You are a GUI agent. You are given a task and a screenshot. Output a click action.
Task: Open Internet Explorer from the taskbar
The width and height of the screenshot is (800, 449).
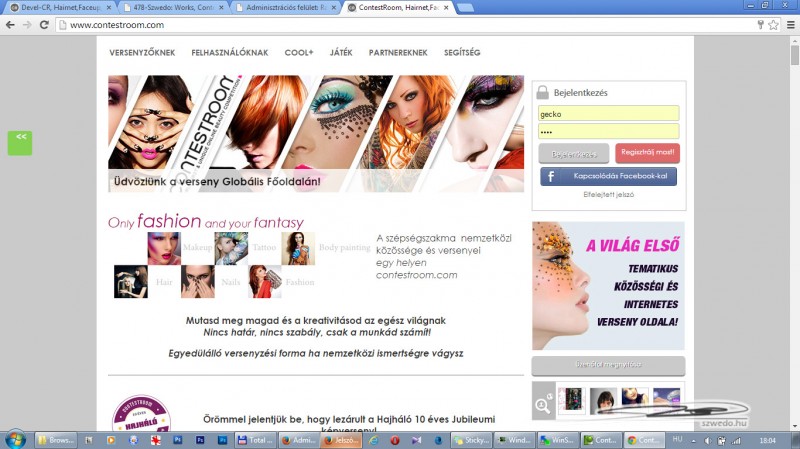click(x=373, y=440)
